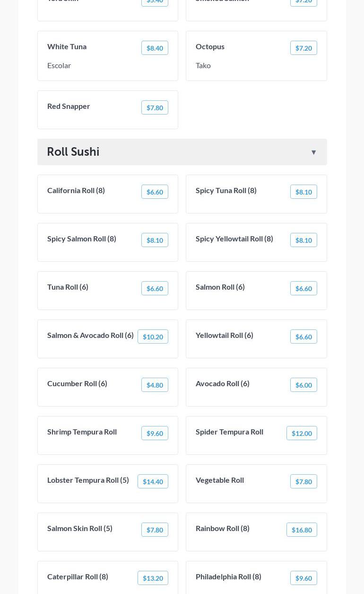
Task: Click the Spicy Tuna Roll $8.10 price
Action: pos(303,192)
